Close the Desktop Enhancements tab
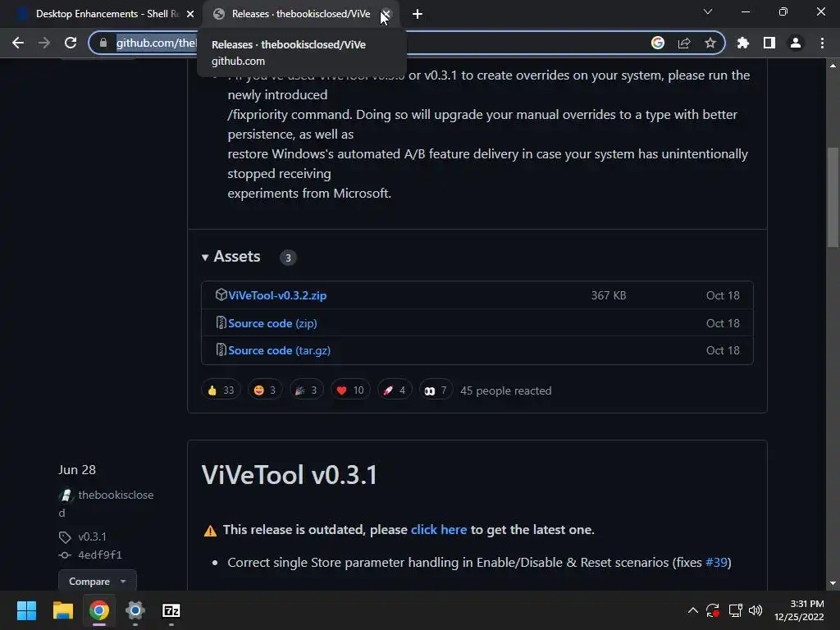 [190, 14]
